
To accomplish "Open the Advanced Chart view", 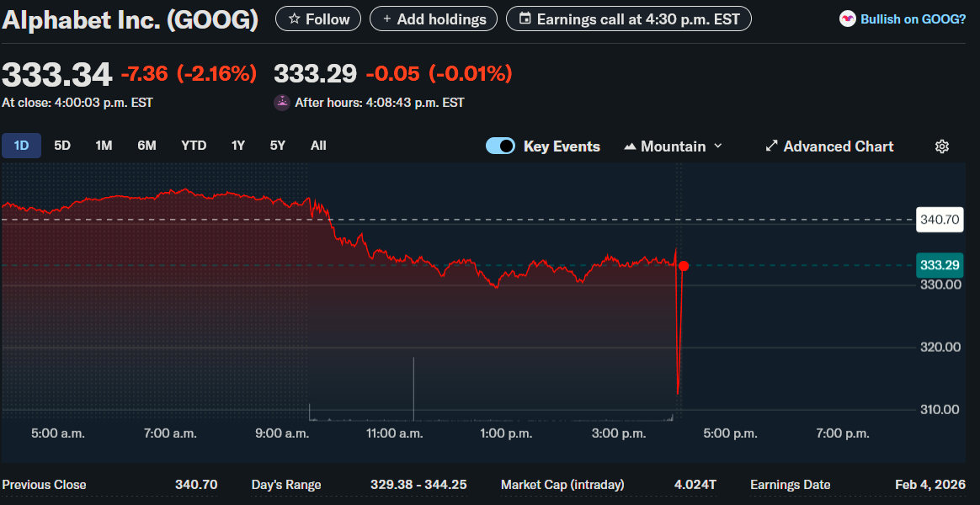I will click(x=829, y=146).
